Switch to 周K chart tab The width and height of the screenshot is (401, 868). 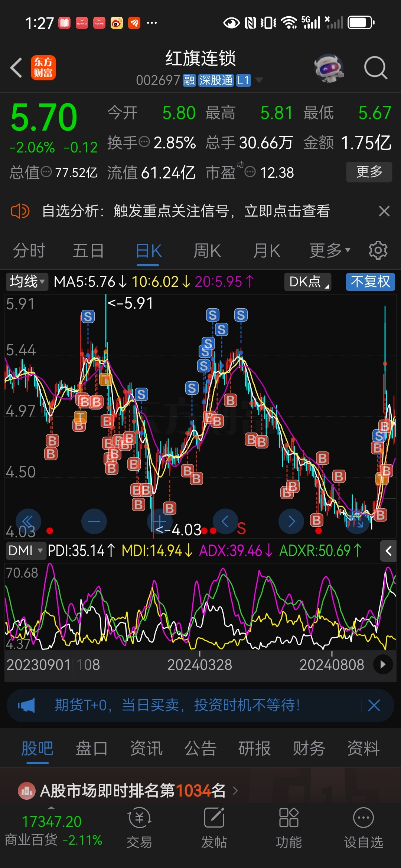(207, 251)
